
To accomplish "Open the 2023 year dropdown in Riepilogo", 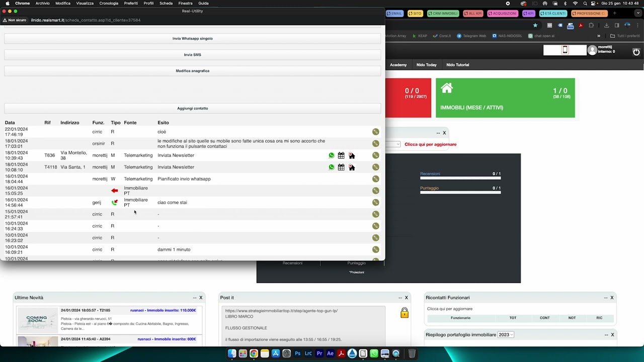I will (x=505, y=335).
